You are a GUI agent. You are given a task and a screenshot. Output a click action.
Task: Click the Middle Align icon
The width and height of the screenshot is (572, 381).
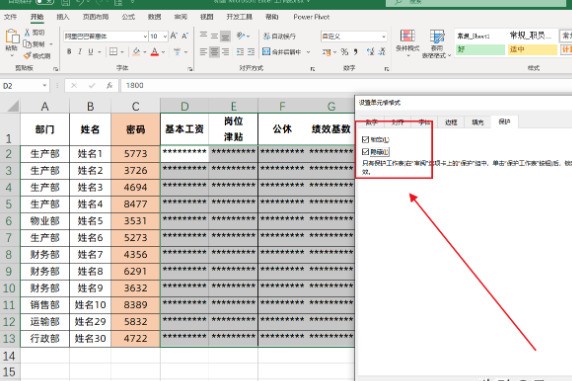click(x=214, y=36)
